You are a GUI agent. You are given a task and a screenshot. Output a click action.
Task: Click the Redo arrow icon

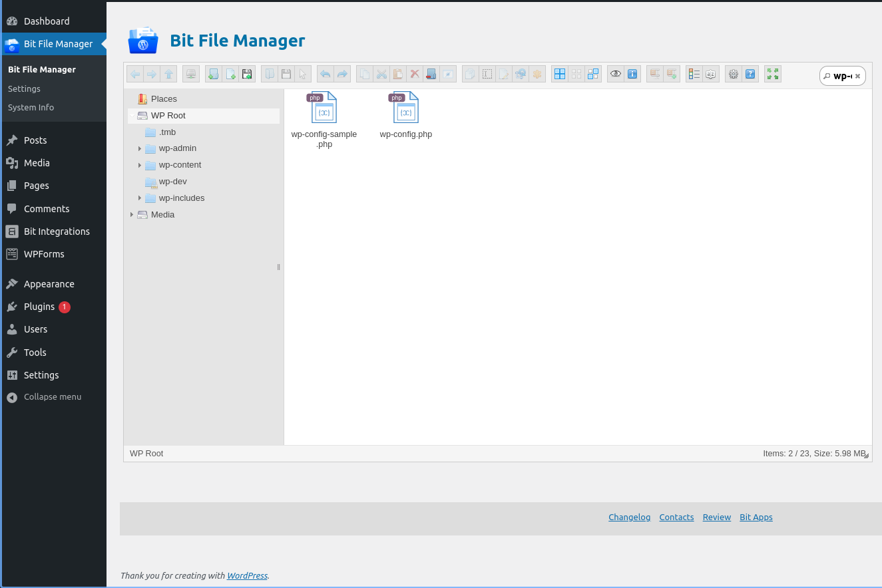pyautogui.click(x=341, y=74)
